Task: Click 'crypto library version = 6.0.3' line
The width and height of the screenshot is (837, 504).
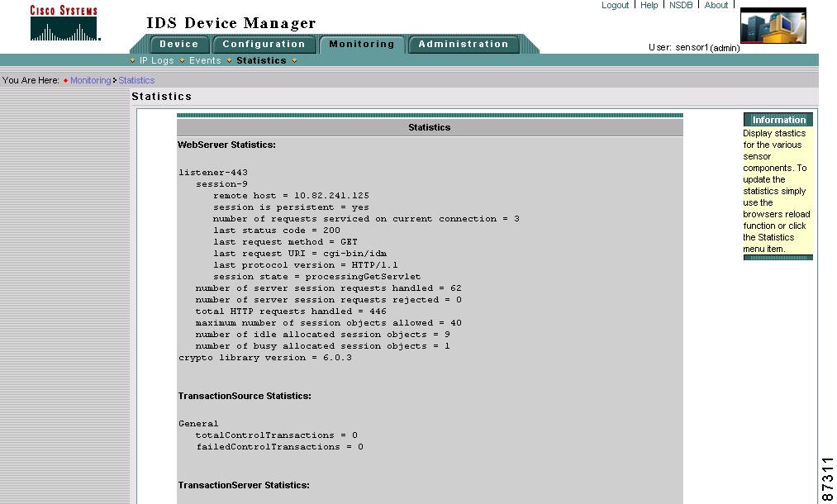Action: [x=265, y=358]
